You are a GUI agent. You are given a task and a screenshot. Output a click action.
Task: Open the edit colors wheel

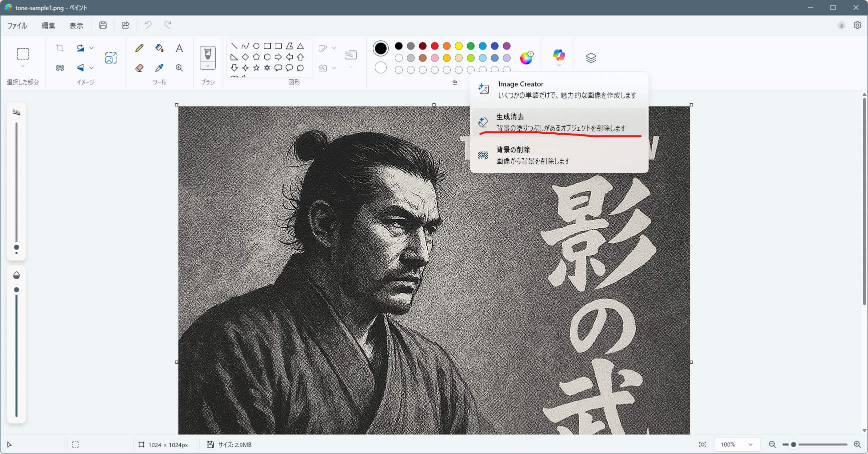click(526, 58)
